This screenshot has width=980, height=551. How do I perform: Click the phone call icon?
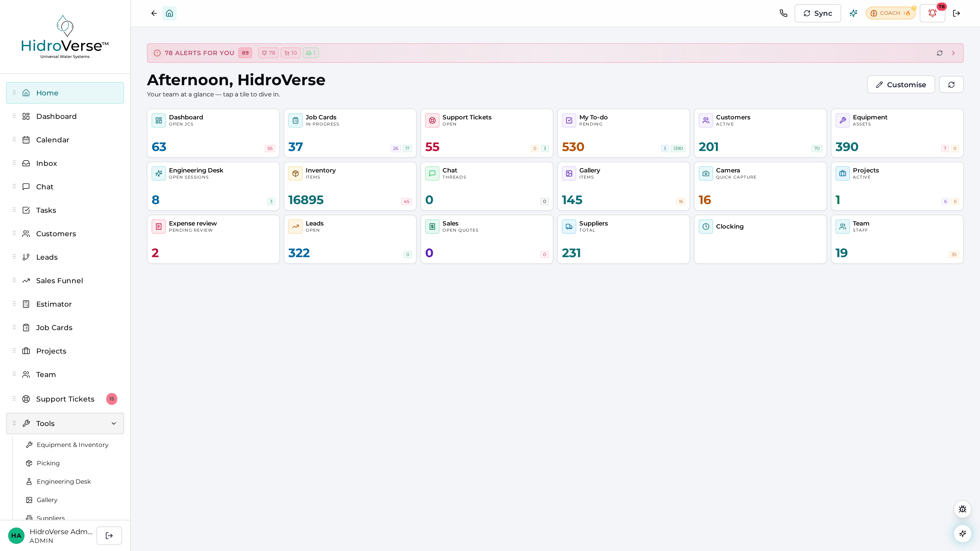tap(783, 13)
